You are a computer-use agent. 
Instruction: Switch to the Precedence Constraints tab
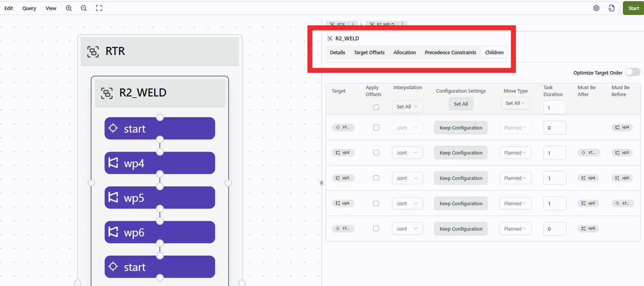[450, 52]
